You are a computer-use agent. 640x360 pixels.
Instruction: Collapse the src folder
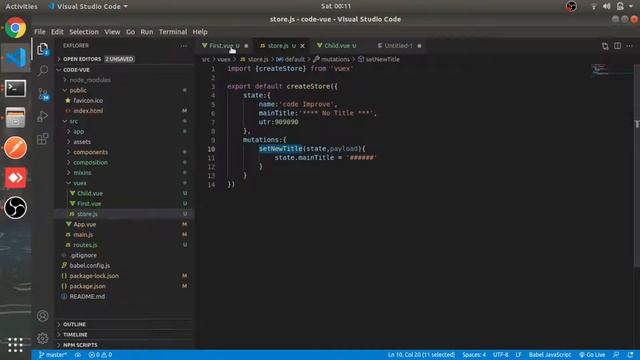(x=124, y=121)
